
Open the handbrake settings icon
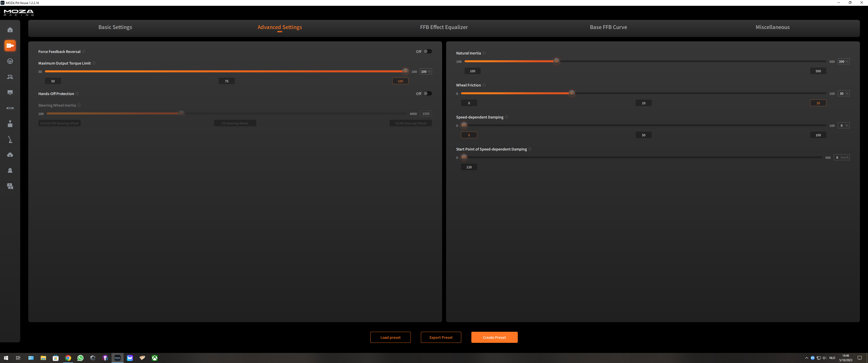click(10, 139)
